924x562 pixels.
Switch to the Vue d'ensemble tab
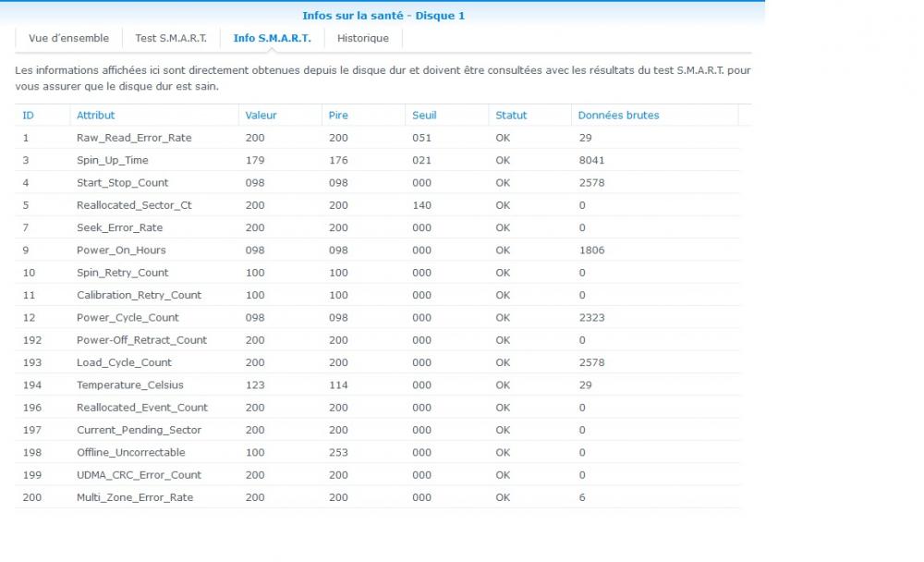click(68, 38)
